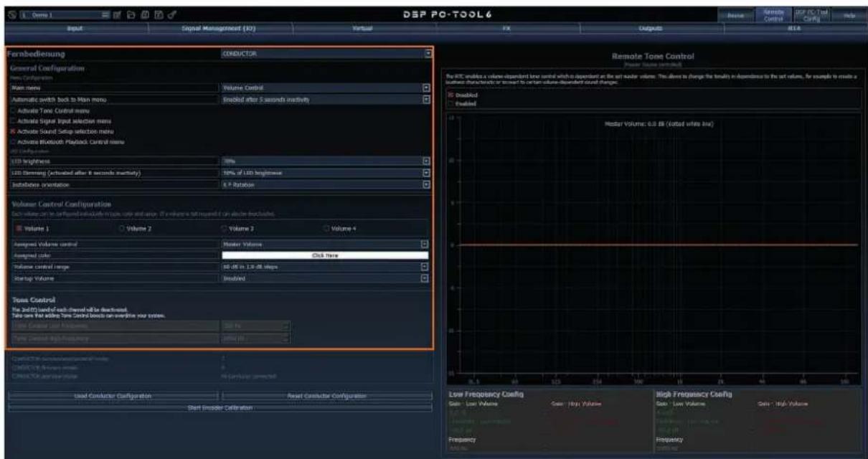Click the save file icon in toolbar

145,15
